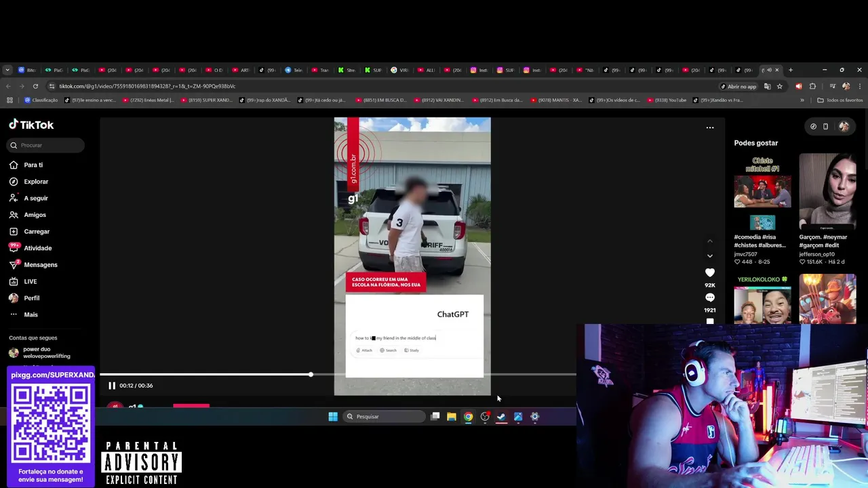Pause the video playback
Image resolution: width=868 pixels, height=488 pixels.
[x=112, y=386]
